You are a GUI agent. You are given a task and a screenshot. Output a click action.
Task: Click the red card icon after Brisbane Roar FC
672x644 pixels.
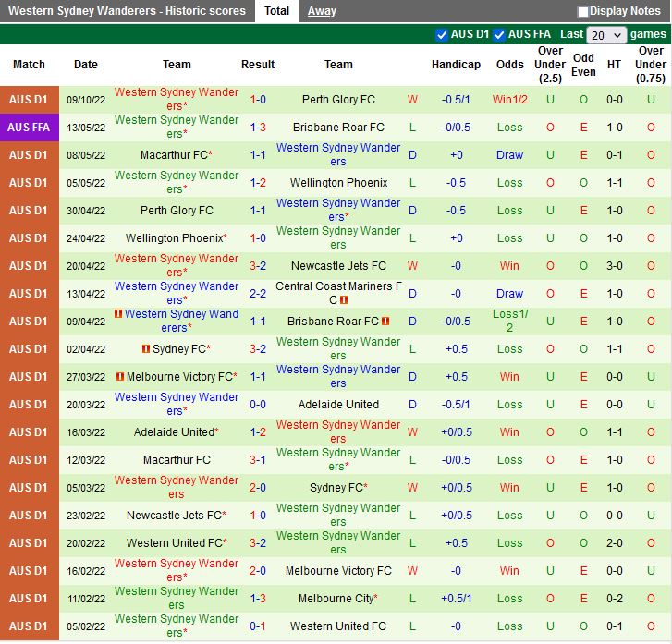pos(385,321)
